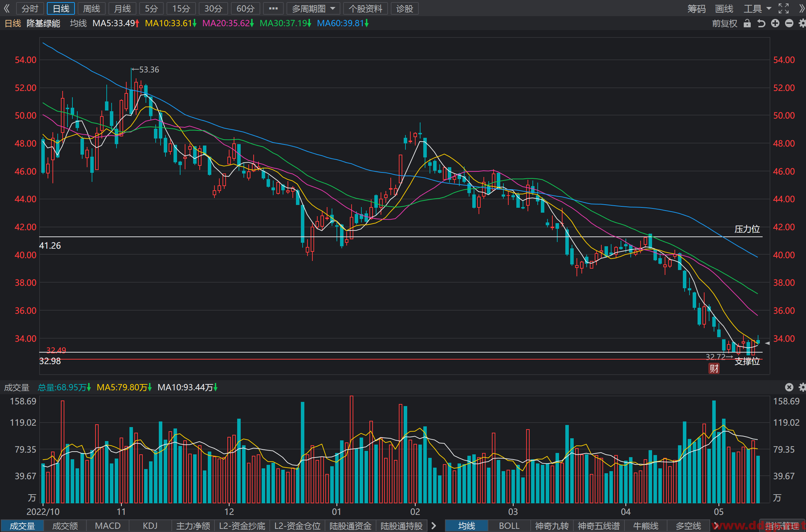Show more period options via ellipsis button
806x532 pixels.
coord(273,8)
